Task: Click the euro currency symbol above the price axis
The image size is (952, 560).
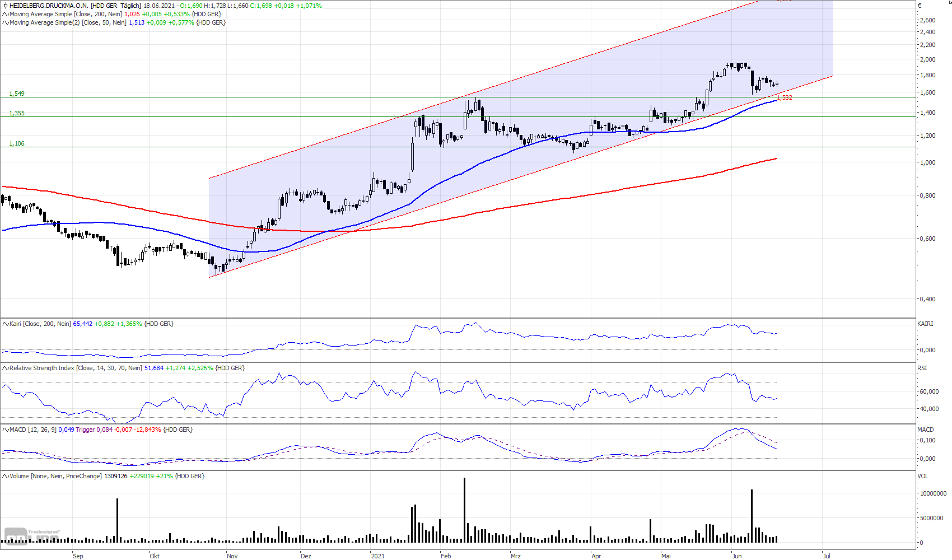Action: 920,6
